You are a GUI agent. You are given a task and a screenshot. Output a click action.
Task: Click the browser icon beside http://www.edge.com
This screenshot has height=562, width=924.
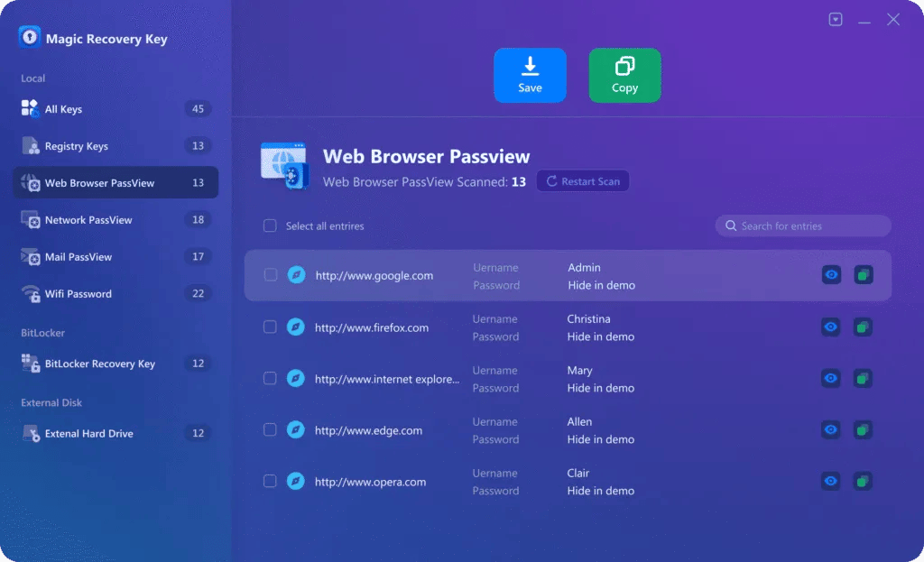coord(296,430)
